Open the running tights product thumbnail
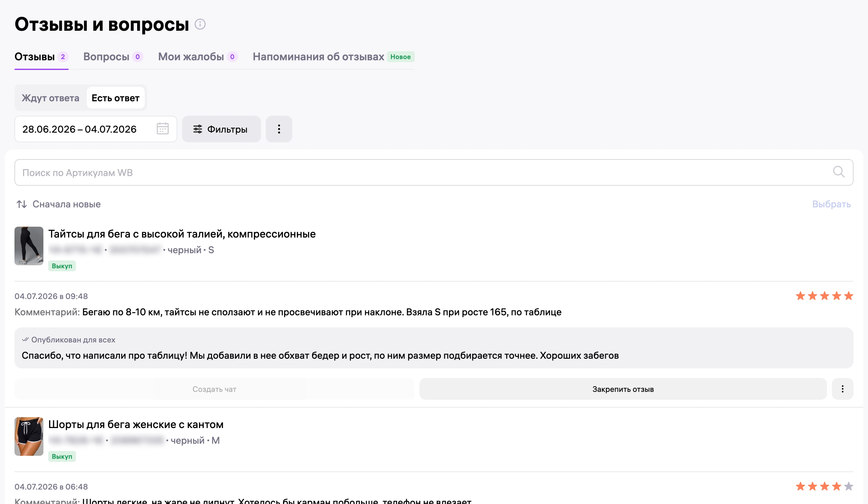The height and width of the screenshot is (504, 868). coord(29,246)
